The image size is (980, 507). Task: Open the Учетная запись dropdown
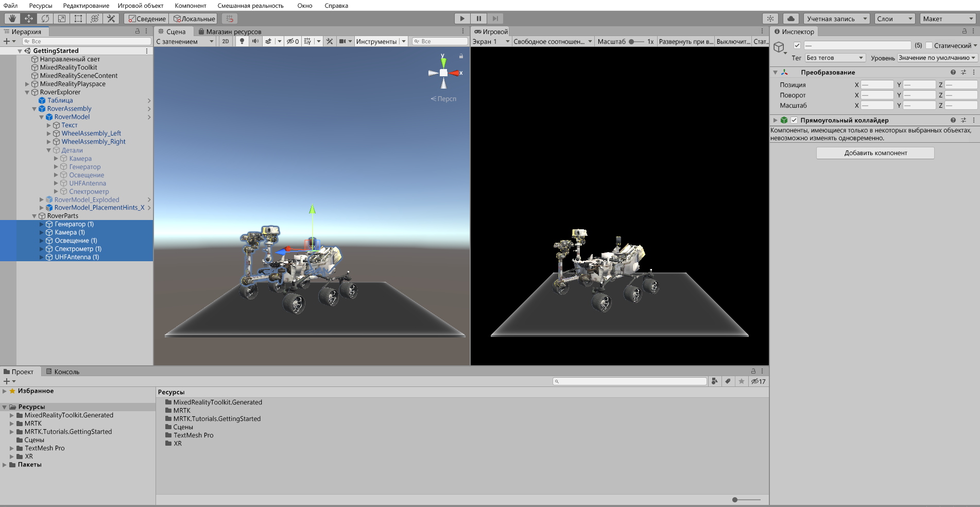coord(836,19)
